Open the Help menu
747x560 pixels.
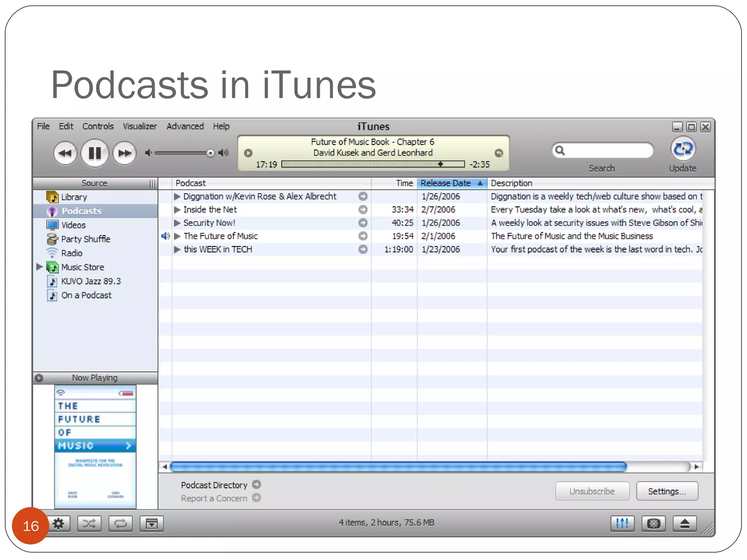[x=221, y=127]
